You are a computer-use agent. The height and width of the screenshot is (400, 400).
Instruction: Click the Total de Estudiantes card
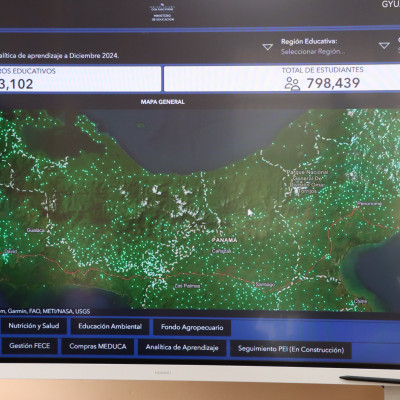[282, 79]
